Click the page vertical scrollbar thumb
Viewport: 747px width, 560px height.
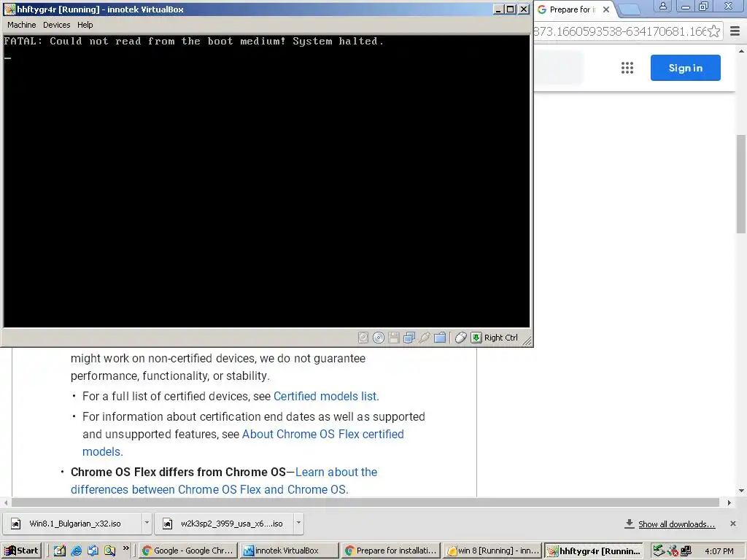pyautogui.click(x=741, y=184)
